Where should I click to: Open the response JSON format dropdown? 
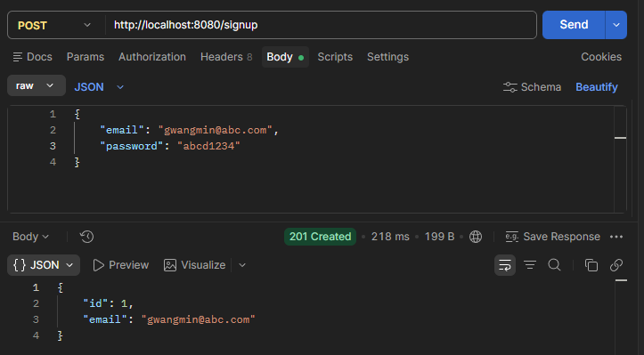coord(44,265)
